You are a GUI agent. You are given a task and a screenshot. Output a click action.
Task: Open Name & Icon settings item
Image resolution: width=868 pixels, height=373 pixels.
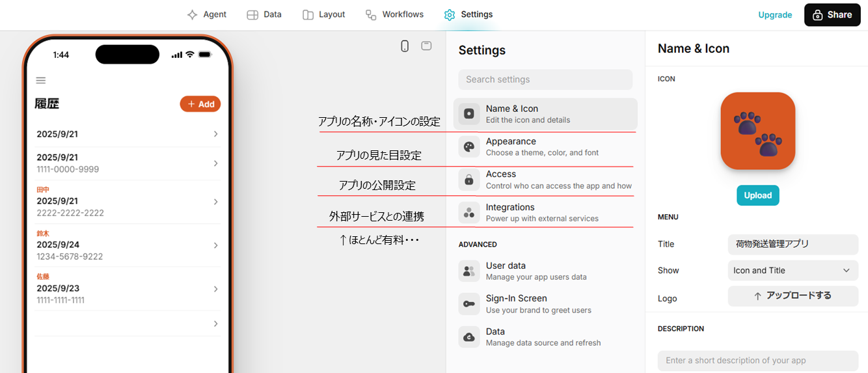click(545, 114)
